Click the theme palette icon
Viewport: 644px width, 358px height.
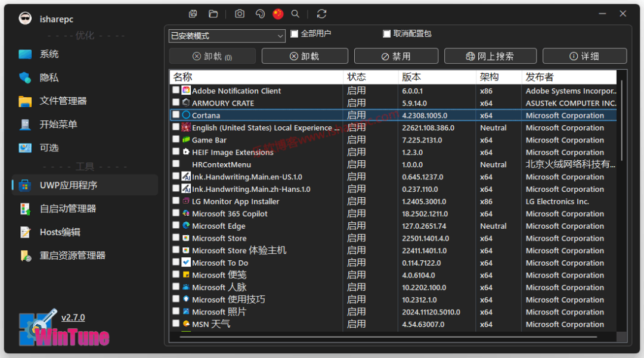point(260,14)
